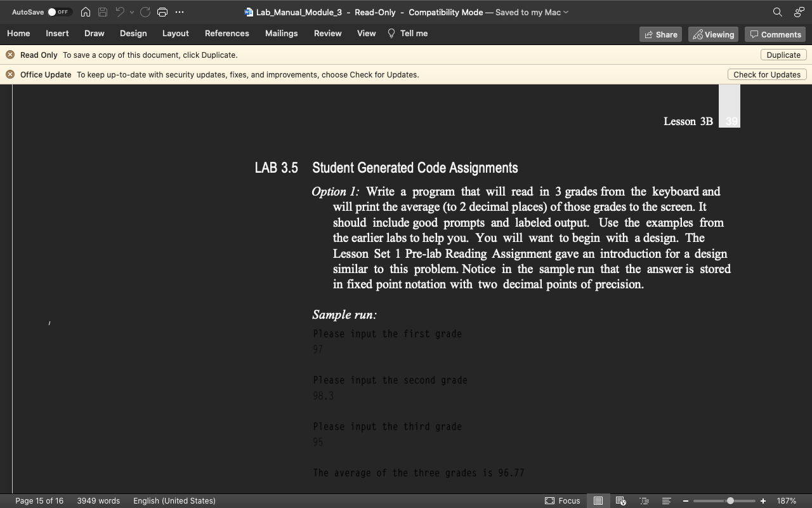Open the Undo history dropdown arrow
The height and width of the screenshot is (508, 812).
(131, 12)
